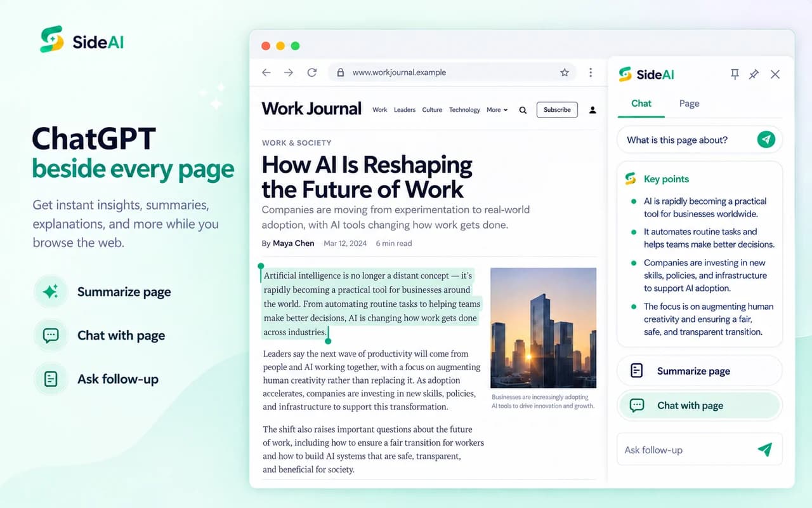Click the 'Key points' heading
Viewport: 812px width, 508px height.
pyautogui.click(x=666, y=179)
